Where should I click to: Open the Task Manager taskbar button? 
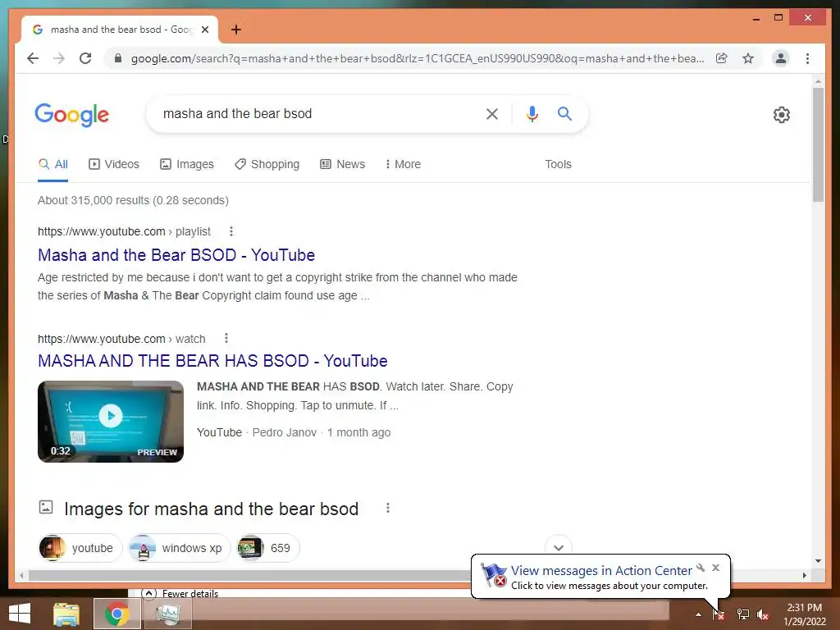pyautogui.click(x=168, y=614)
